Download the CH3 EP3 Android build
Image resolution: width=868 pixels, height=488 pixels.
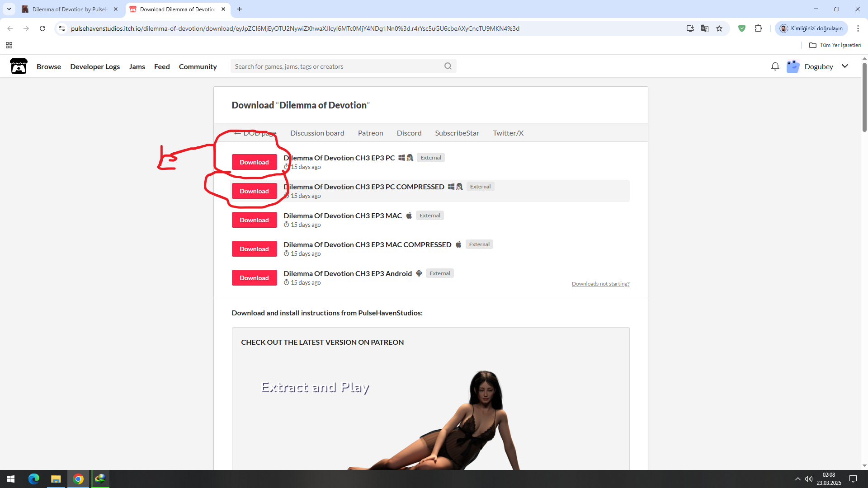[x=254, y=278]
